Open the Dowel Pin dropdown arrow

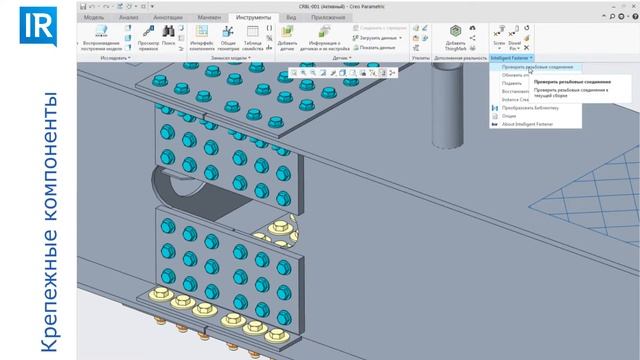click(x=518, y=49)
